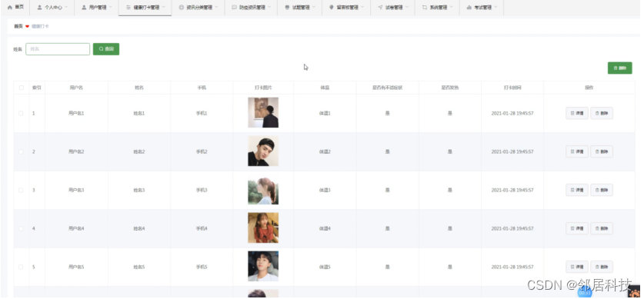Open 详情 for row 用户名1
Screen dimensions: 644x299
click(x=577, y=113)
